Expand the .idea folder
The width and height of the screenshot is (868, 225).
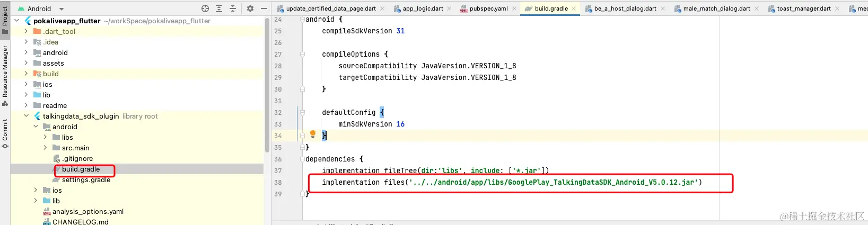(26, 42)
